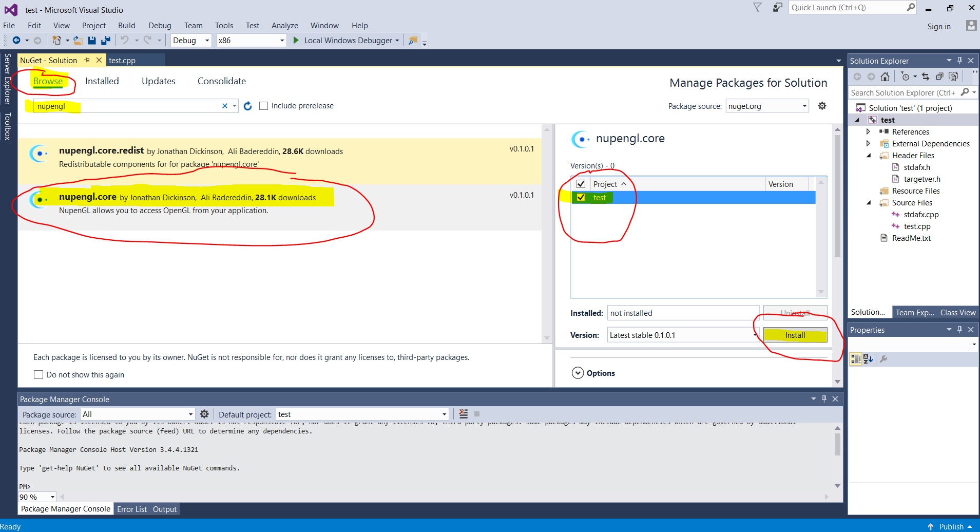
Task: Open the NuGet package source settings gear
Action: (x=822, y=106)
